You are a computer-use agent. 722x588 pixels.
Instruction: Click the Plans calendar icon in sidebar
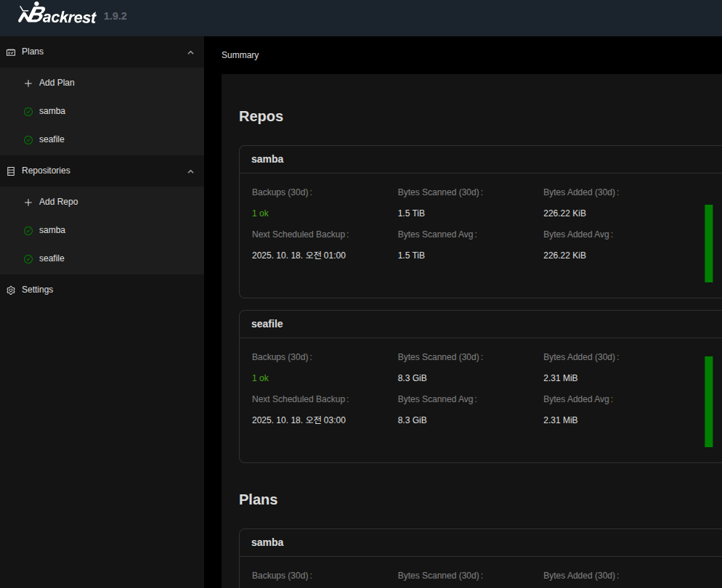11,52
